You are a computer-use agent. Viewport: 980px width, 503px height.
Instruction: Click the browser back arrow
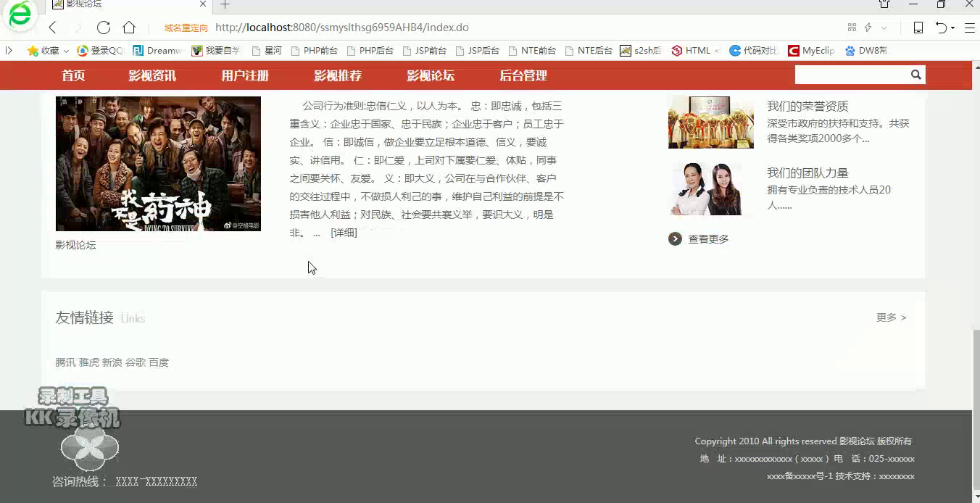pyautogui.click(x=52, y=28)
